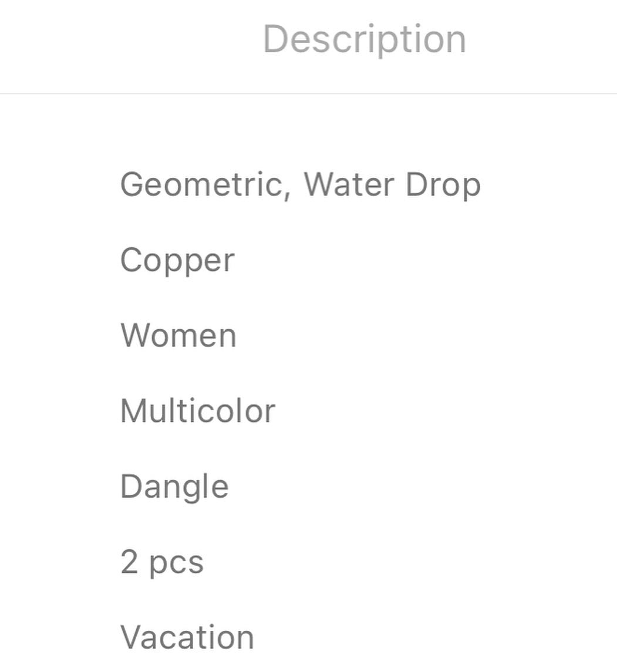Click the capital D of Dangle
This screenshot has height=672, width=617.
132,486
